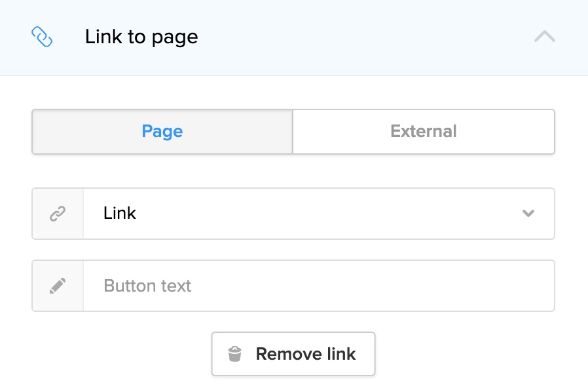Click the dropdown arrow in Link field

[x=528, y=214]
